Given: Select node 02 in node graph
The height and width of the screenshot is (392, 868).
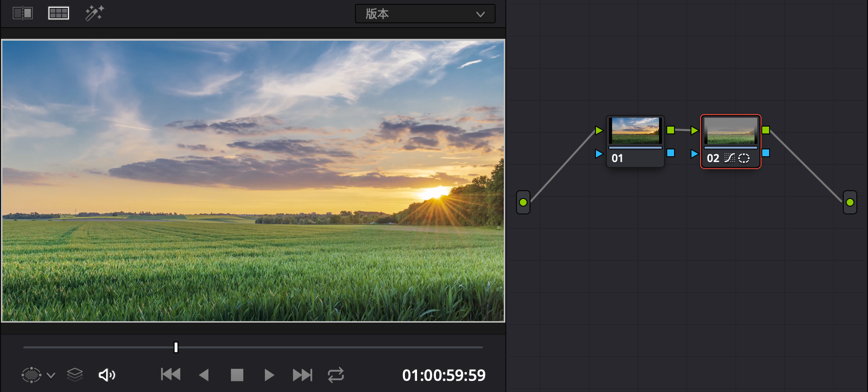Looking at the screenshot, I should click(x=731, y=142).
